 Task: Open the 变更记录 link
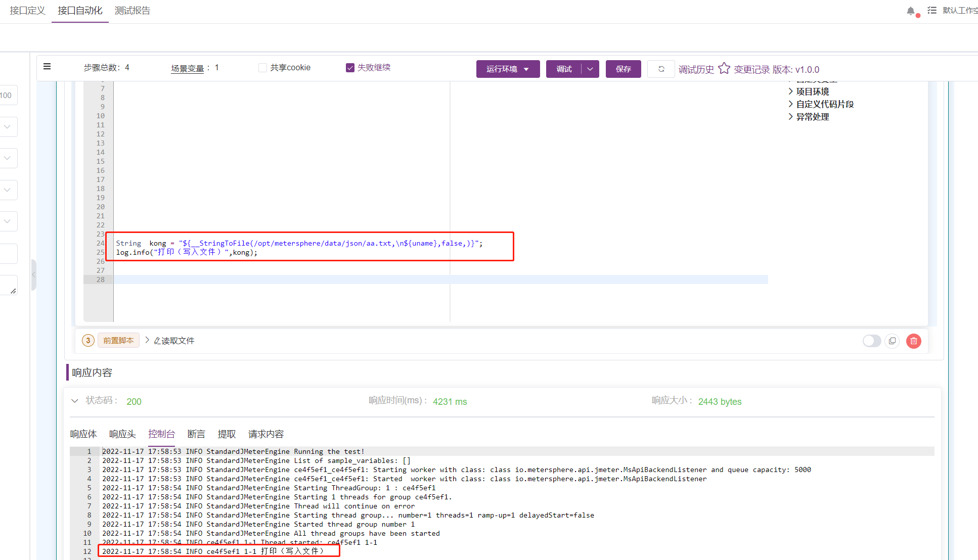[x=751, y=69]
